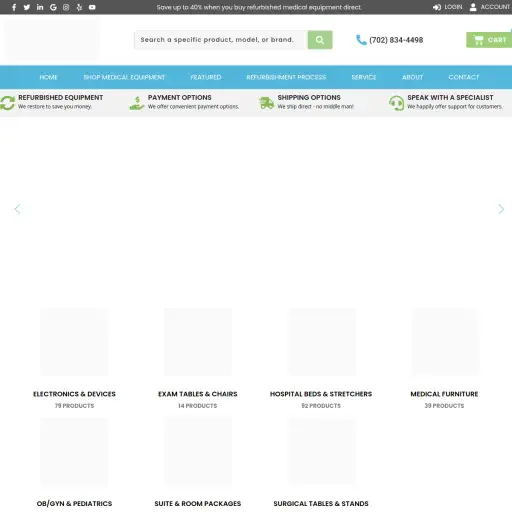Open the Featured menu item
Viewport: 512px width, 512px height.
click(206, 77)
